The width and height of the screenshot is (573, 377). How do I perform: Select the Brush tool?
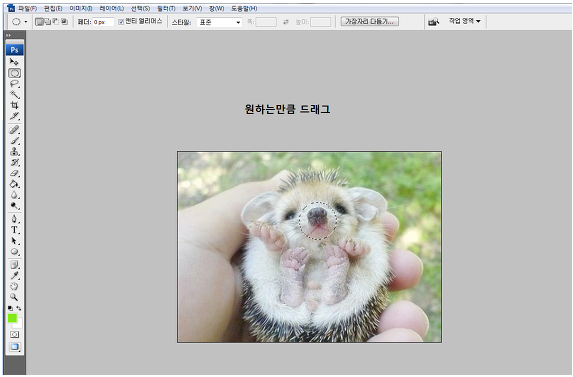point(14,141)
